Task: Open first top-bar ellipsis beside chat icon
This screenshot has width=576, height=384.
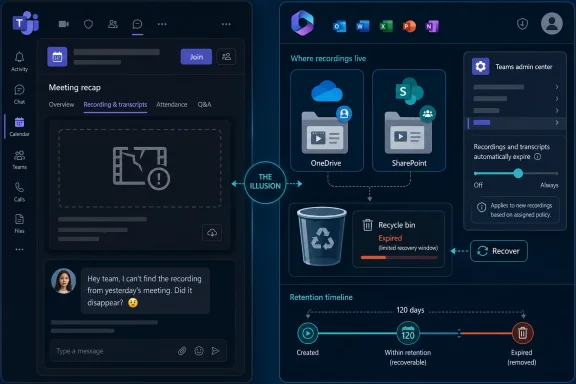Action: coord(162,24)
